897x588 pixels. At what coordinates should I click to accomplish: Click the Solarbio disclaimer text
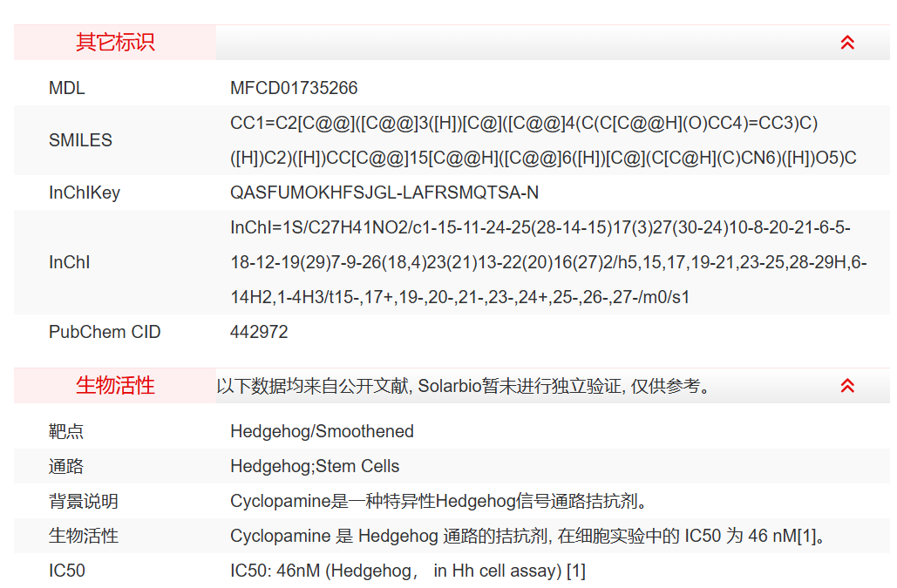pyautogui.click(x=463, y=386)
